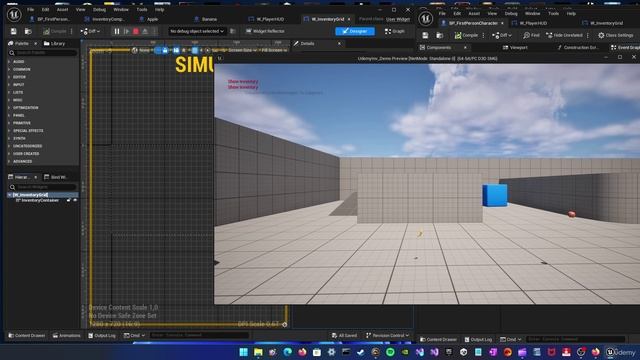Expand the SPECIAL EFFECTS palette category

[28, 131]
